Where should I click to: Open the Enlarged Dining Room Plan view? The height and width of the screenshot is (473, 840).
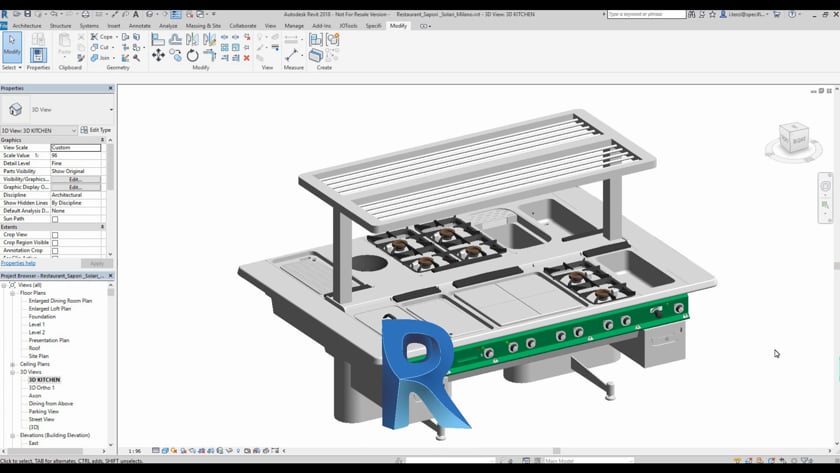(60, 301)
